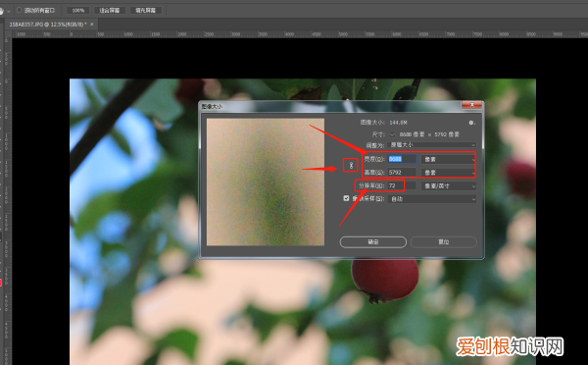Open the Fit To (调整为) dropdown
The width and height of the screenshot is (588, 365).
coord(431,145)
